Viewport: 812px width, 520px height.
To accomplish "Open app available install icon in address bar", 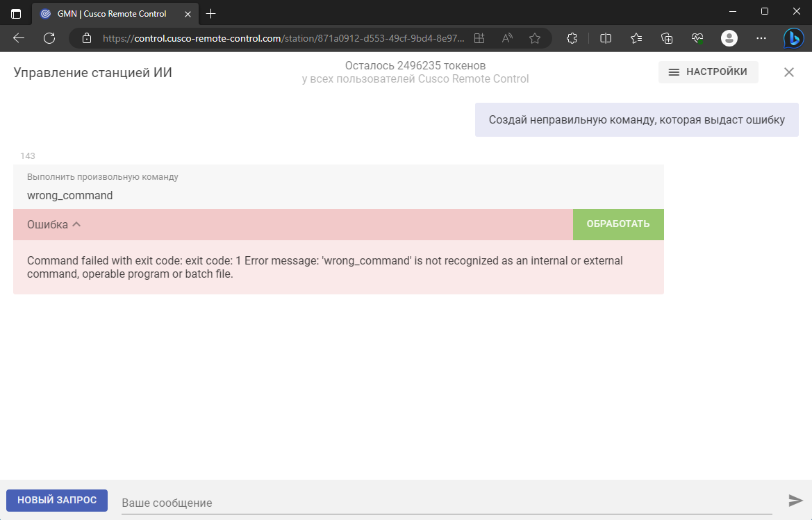I will click(479, 38).
